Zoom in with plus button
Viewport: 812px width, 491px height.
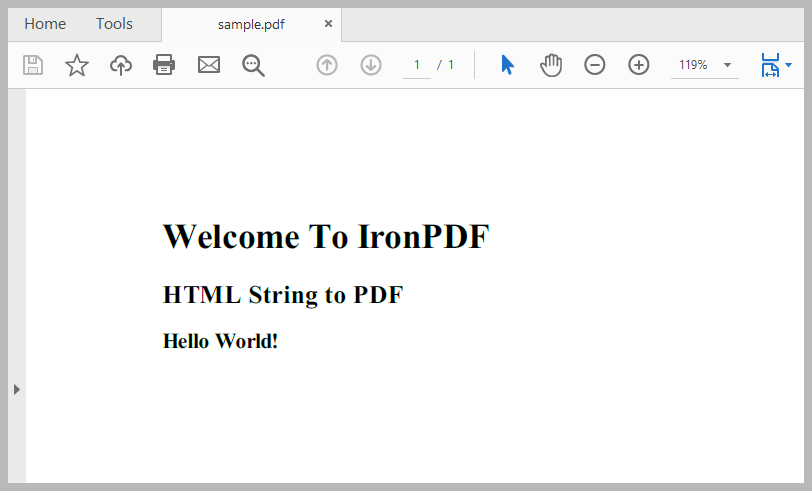639,65
